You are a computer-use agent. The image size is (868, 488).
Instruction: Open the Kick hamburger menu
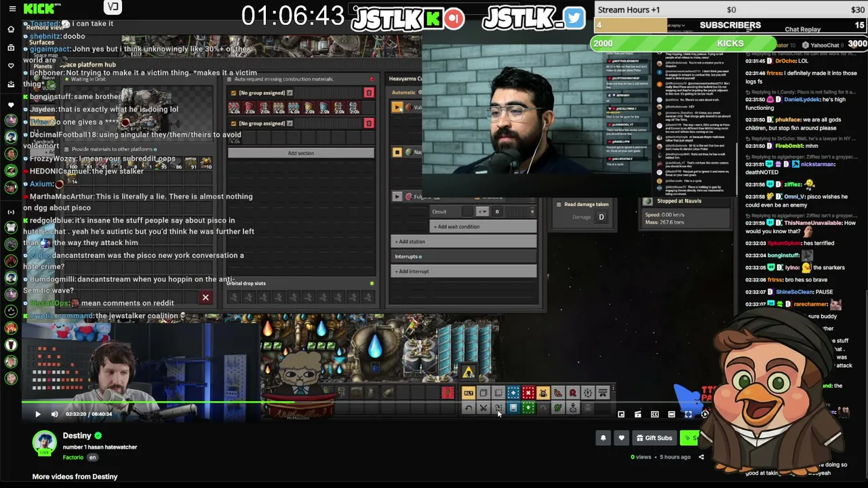tap(12, 9)
